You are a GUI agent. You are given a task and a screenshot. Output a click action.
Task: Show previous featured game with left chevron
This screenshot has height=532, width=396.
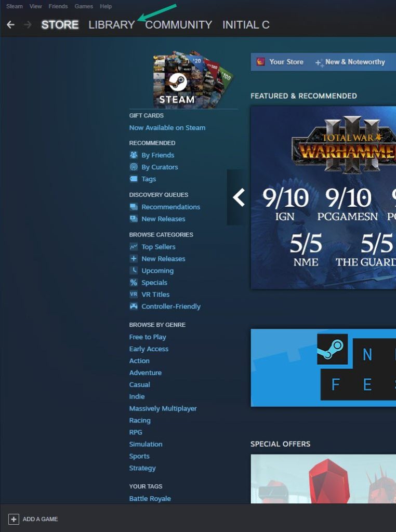(239, 197)
